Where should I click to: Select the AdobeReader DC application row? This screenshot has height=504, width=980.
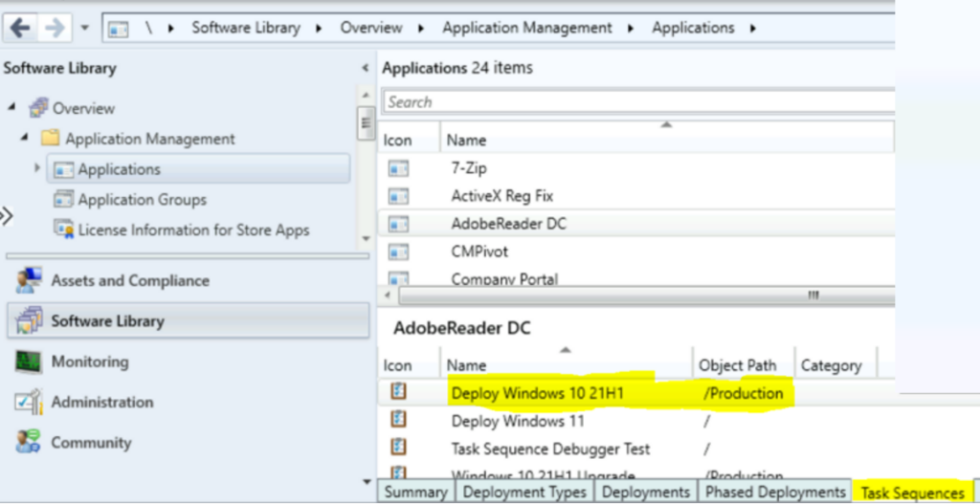636,224
